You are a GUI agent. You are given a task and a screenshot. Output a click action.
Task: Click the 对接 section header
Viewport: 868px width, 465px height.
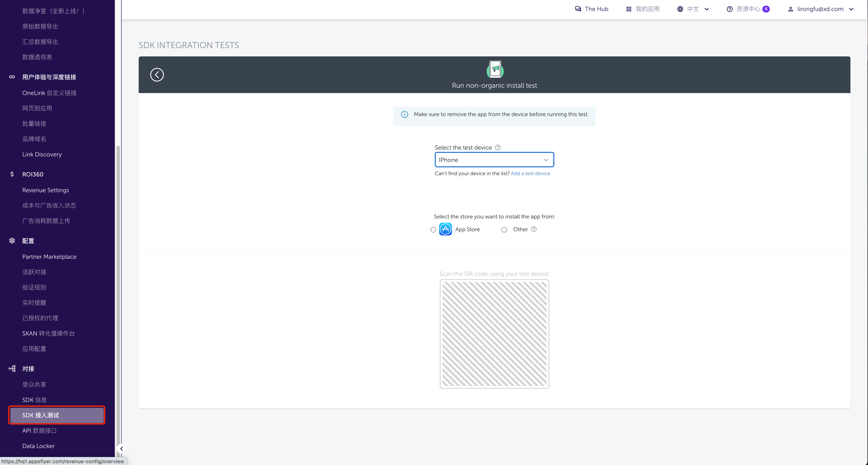[28, 369]
